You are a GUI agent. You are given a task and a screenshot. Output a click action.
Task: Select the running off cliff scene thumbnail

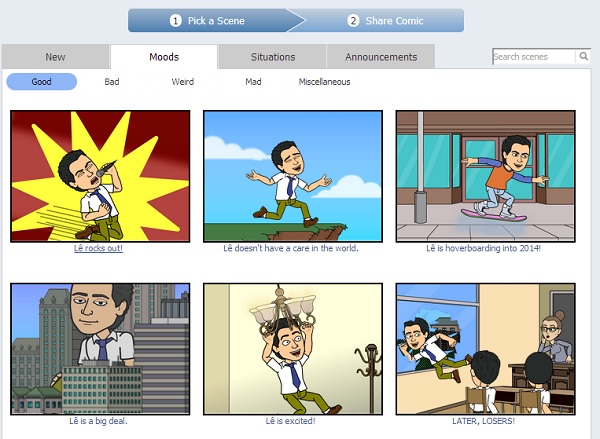(x=293, y=176)
